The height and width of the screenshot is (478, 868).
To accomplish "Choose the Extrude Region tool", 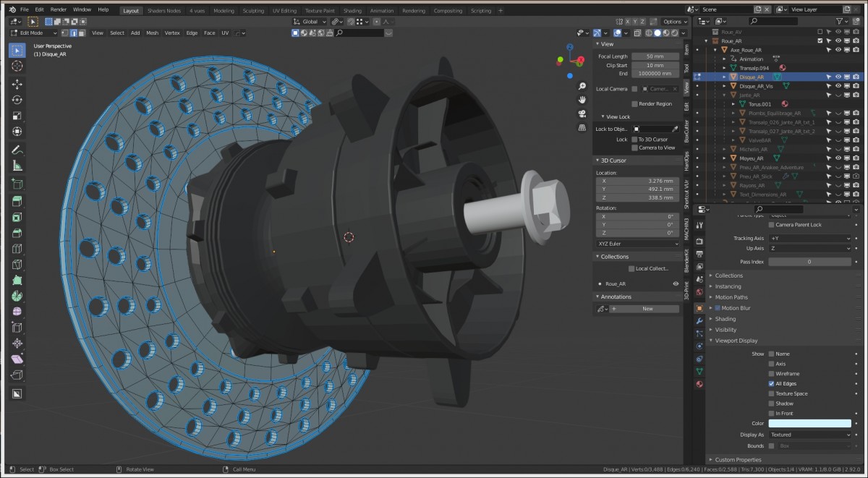I will [x=17, y=201].
